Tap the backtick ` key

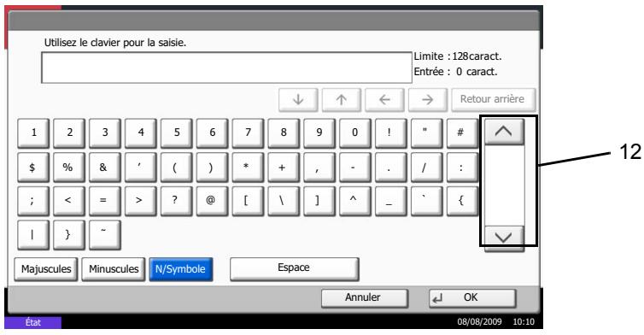tap(426, 201)
